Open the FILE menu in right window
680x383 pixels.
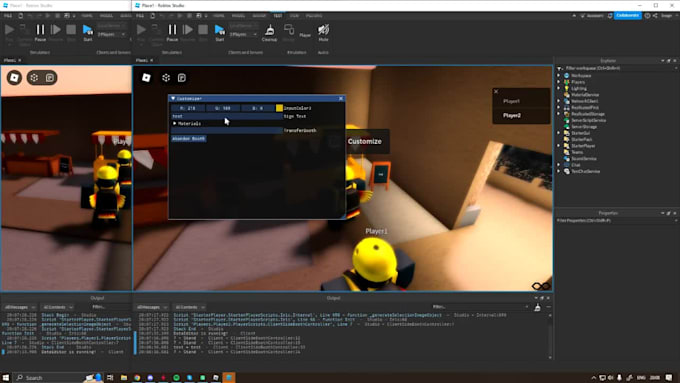click(140, 16)
